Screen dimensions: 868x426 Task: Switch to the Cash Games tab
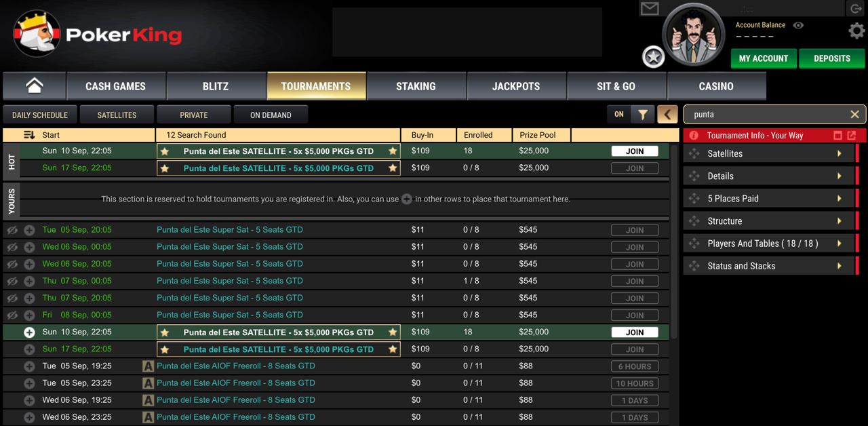point(115,86)
